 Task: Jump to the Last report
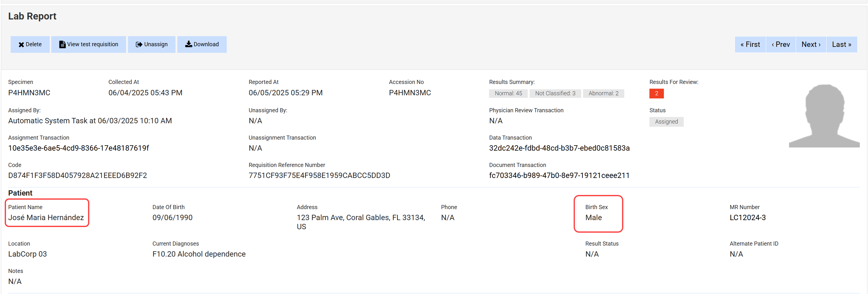click(x=841, y=44)
